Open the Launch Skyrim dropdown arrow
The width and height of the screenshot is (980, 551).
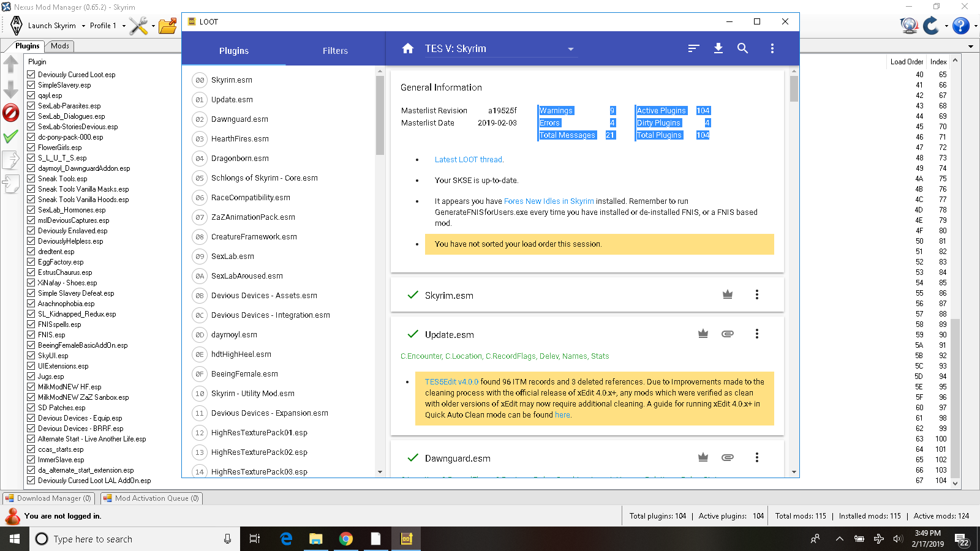tap(83, 26)
